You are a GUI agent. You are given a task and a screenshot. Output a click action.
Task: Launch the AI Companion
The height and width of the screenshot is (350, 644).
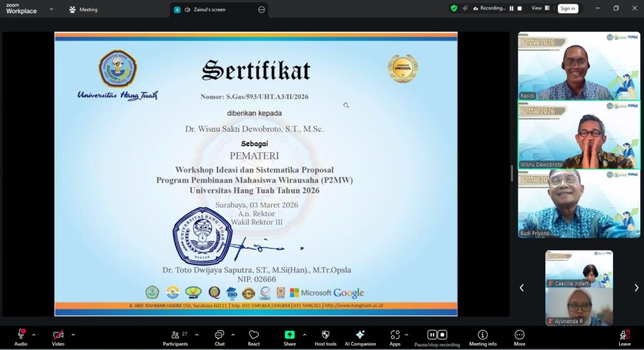pyautogui.click(x=360, y=336)
